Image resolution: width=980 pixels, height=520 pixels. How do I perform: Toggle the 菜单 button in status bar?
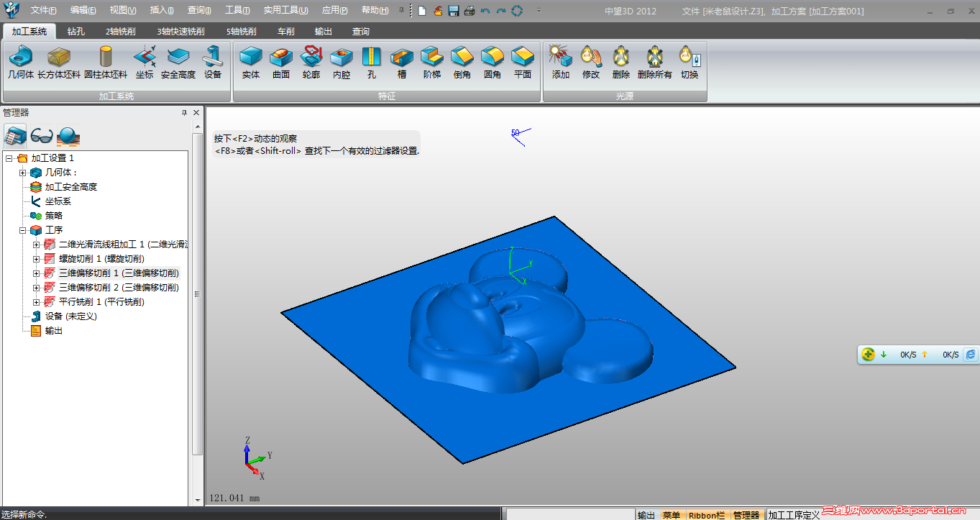pyautogui.click(x=672, y=515)
